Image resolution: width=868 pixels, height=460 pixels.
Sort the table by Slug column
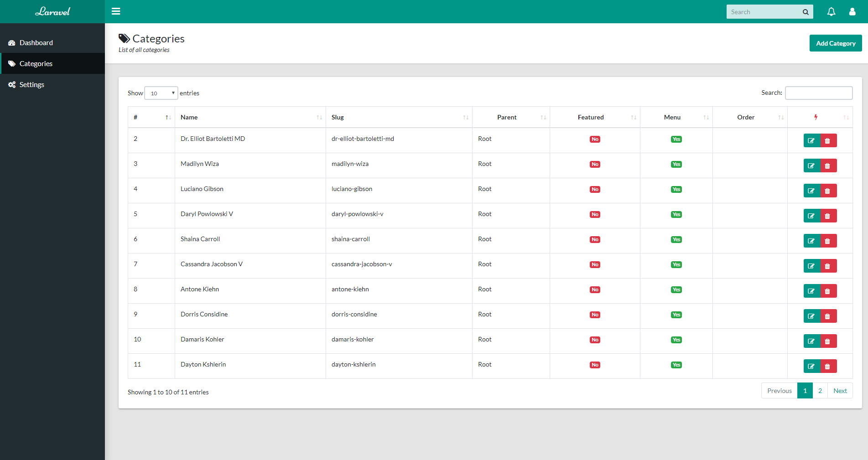pos(338,117)
